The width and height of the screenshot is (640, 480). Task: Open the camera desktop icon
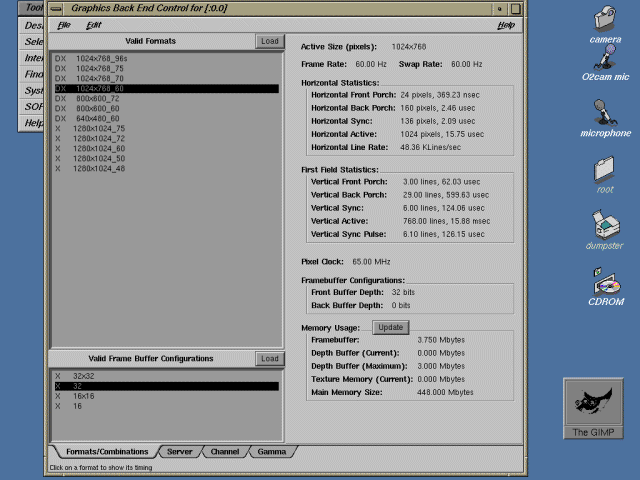tap(605, 19)
